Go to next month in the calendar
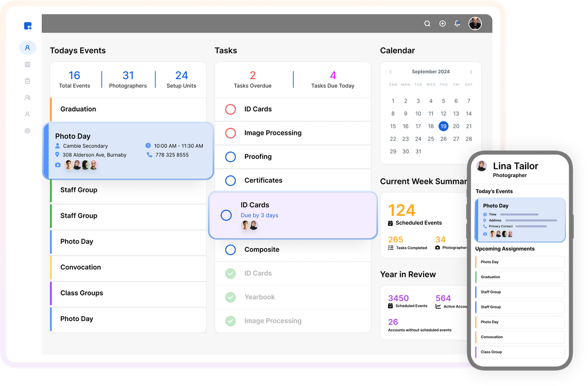588x386 pixels. [x=471, y=71]
